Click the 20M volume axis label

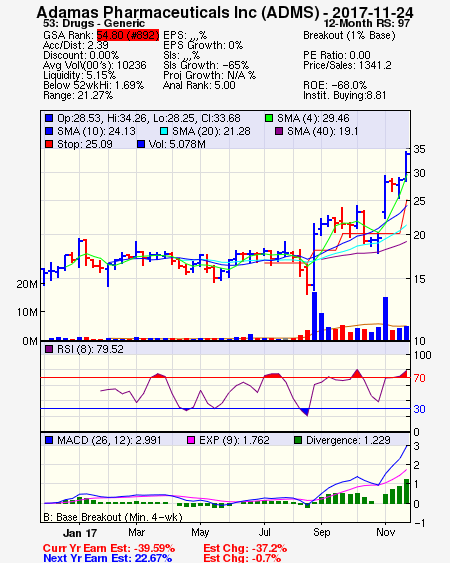(27, 284)
